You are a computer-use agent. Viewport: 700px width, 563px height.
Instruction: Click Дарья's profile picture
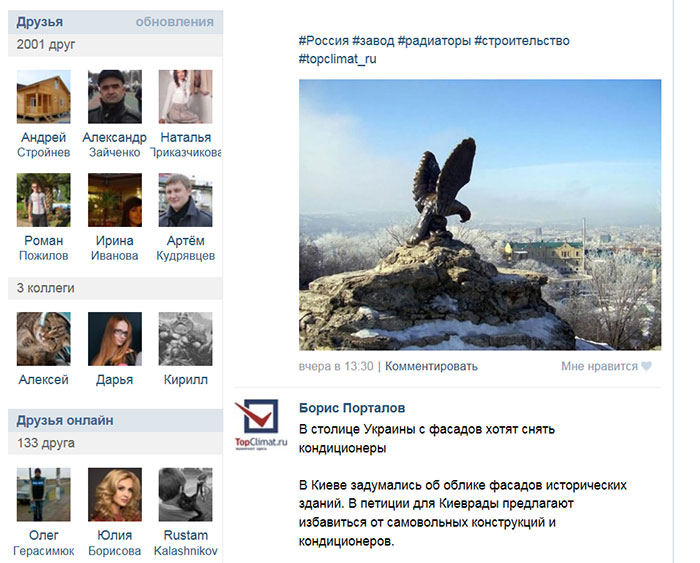pos(115,339)
